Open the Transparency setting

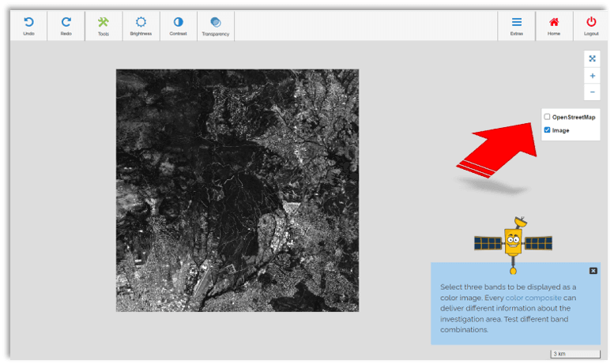coord(216,23)
